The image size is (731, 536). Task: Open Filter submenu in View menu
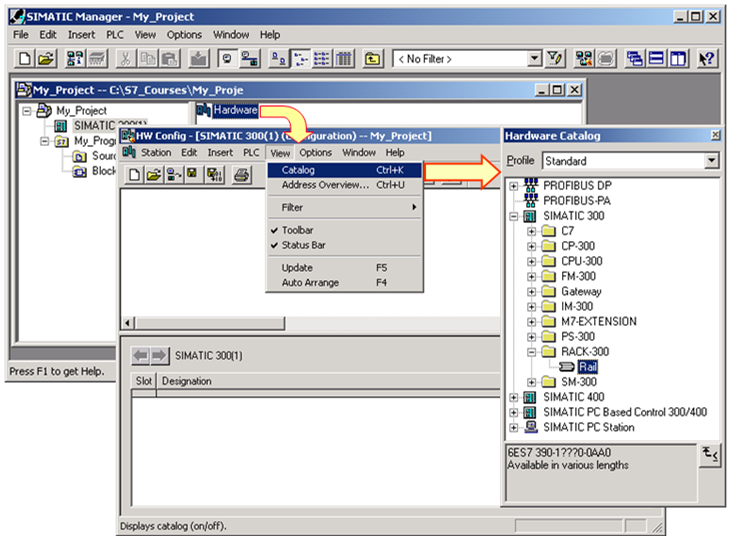click(345, 207)
